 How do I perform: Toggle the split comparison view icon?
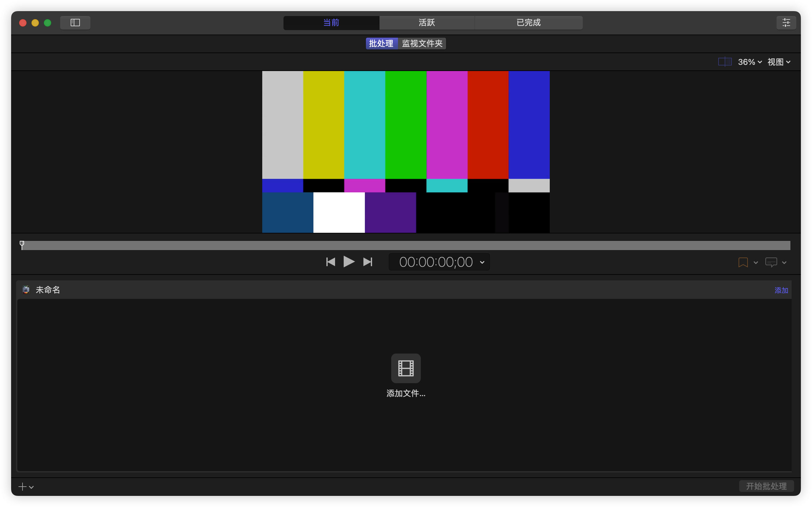pos(725,62)
